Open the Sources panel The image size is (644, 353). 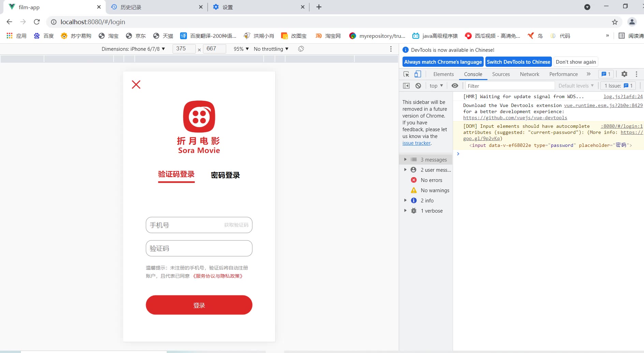tap(501, 74)
